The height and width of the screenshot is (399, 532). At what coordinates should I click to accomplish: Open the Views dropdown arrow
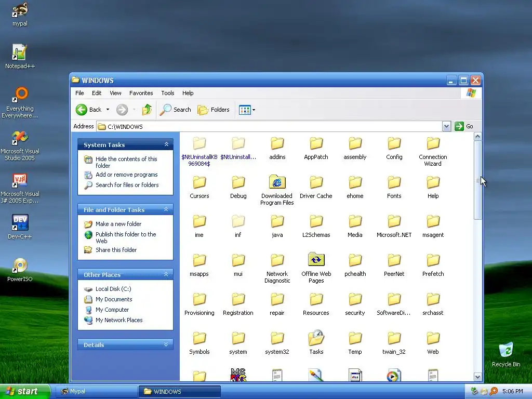tap(254, 110)
